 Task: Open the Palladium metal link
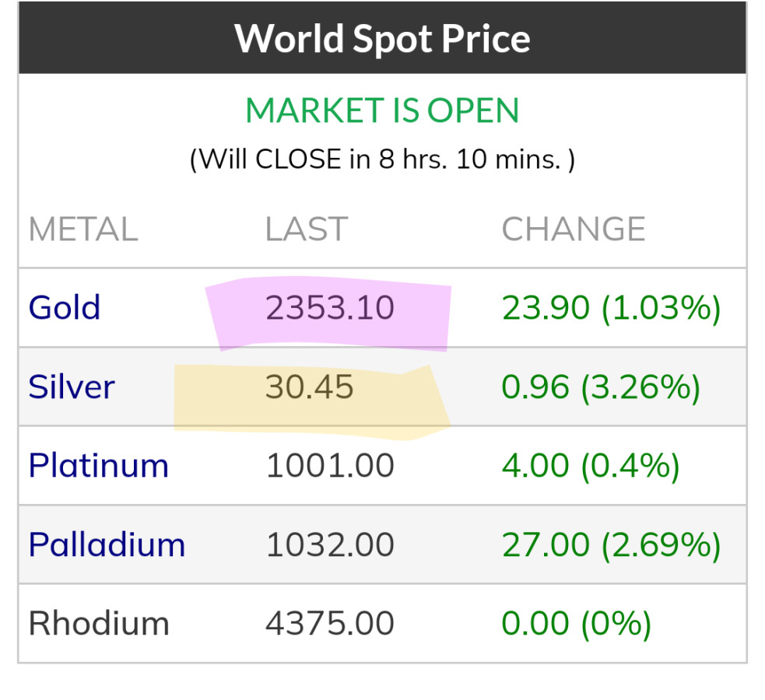point(107,544)
